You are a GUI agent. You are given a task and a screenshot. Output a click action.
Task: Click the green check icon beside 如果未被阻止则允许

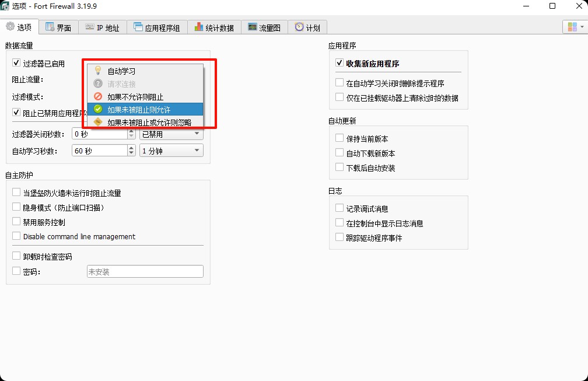98,109
